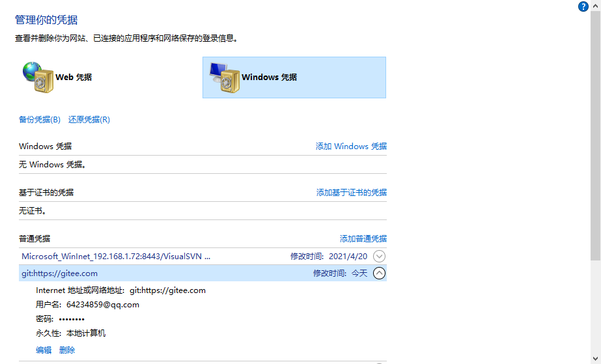
Task: Click the masked password dots
Action: (x=72, y=319)
